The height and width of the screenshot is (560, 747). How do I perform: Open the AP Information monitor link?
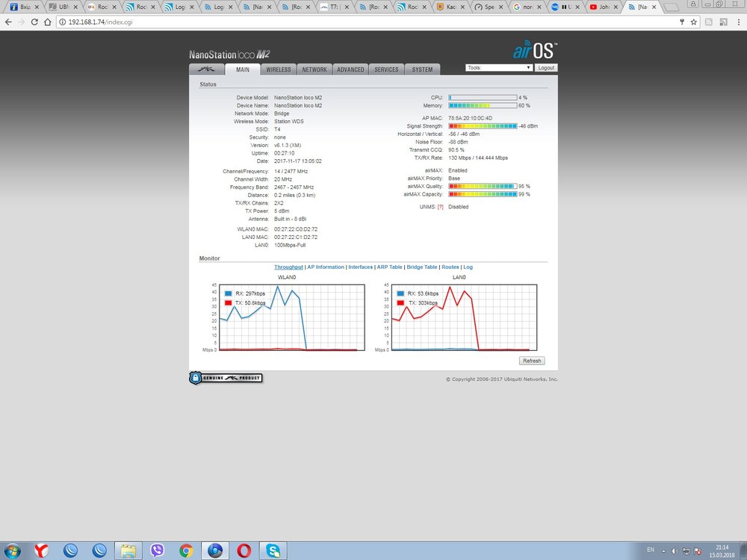pyautogui.click(x=326, y=267)
